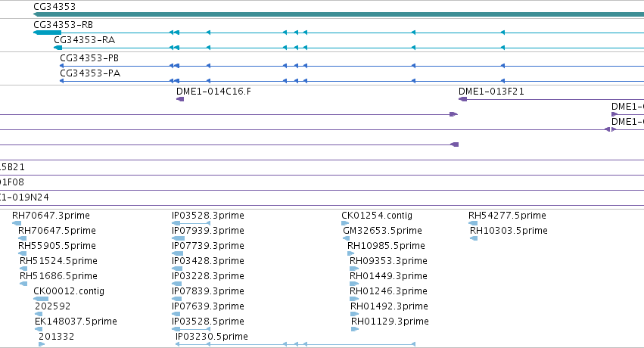Click the IP03230.5prime label

point(212,337)
